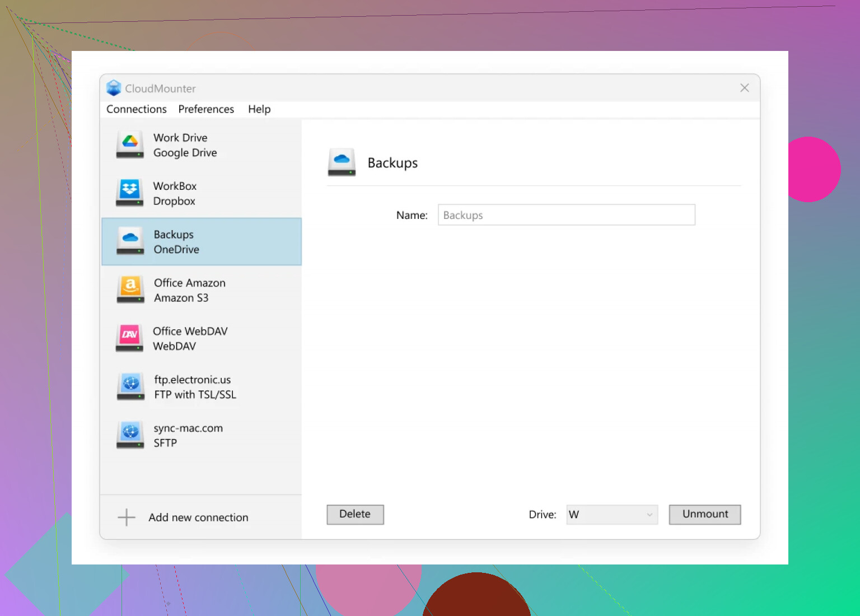The width and height of the screenshot is (860, 616).
Task: Click the Dropbox drive icon for WorkBox
Action: pos(130,193)
